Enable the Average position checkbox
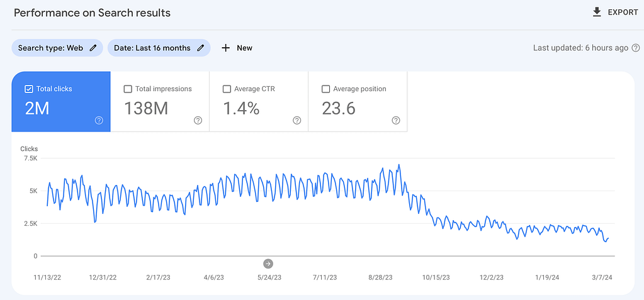Image resolution: width=644 pixels, height=300 pixels. [325, 89]
